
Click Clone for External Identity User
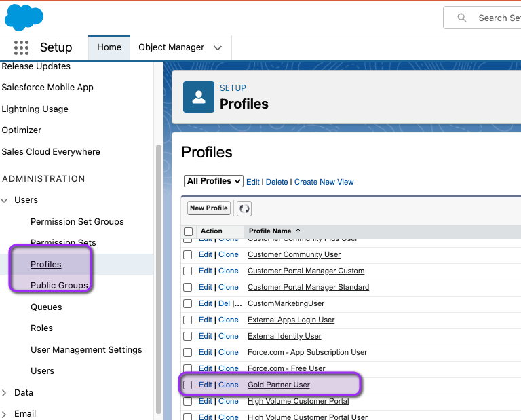point(228,336)
